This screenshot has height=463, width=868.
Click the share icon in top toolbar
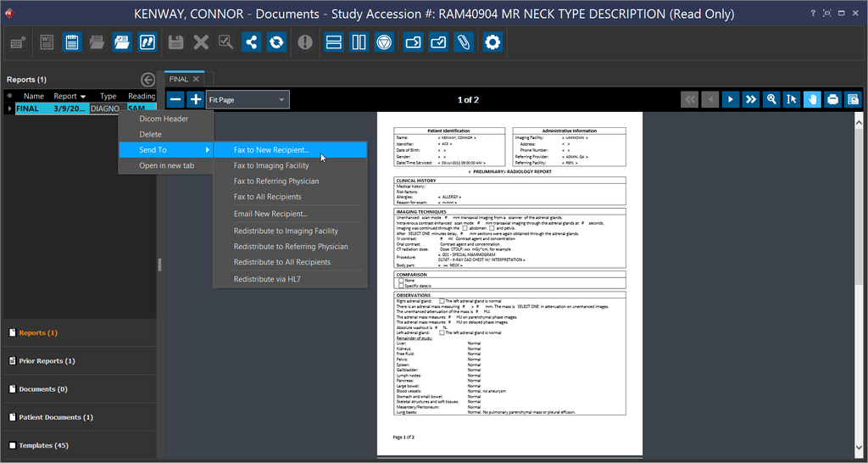[x=251, y=42]
